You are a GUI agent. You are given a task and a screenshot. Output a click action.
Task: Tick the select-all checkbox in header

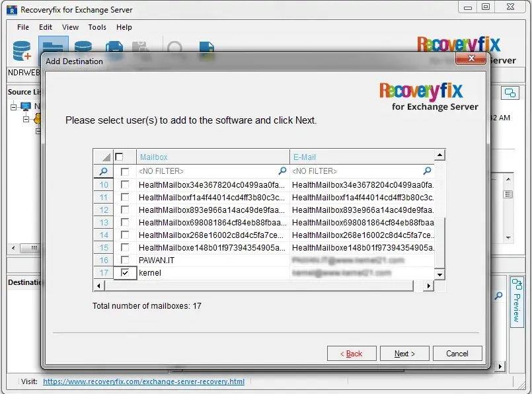(x=119, y=157)
